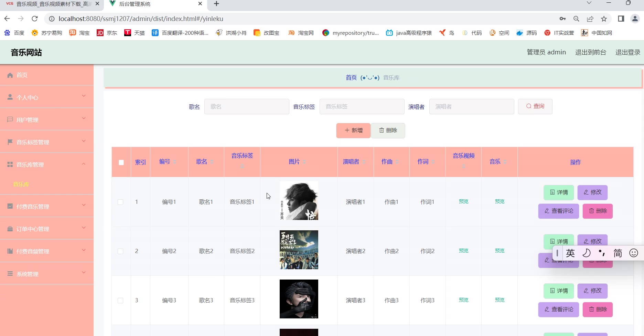Open the album cover thumbnail for 歌名2
Viewport: 644px width, 336px height.
tap(299, 250)
